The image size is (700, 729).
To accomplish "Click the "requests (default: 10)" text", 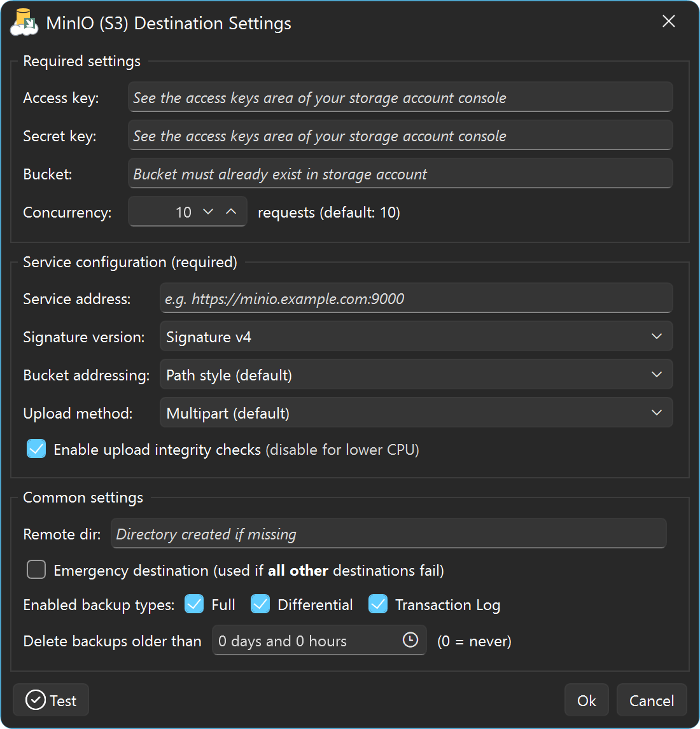I will click(329, 212).
